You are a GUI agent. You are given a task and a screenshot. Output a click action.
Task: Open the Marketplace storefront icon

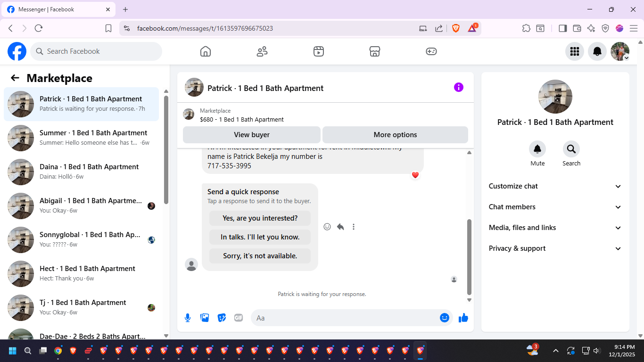click(375, 51)
